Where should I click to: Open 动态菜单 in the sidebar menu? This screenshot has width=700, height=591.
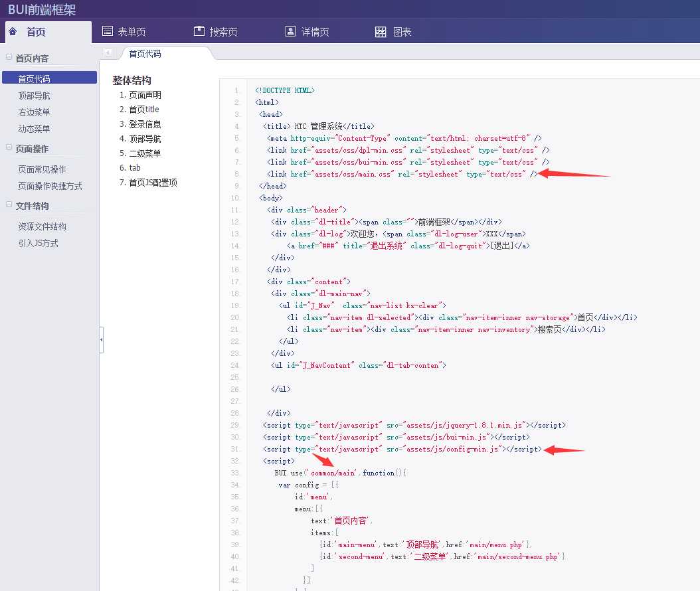[34, 129]
